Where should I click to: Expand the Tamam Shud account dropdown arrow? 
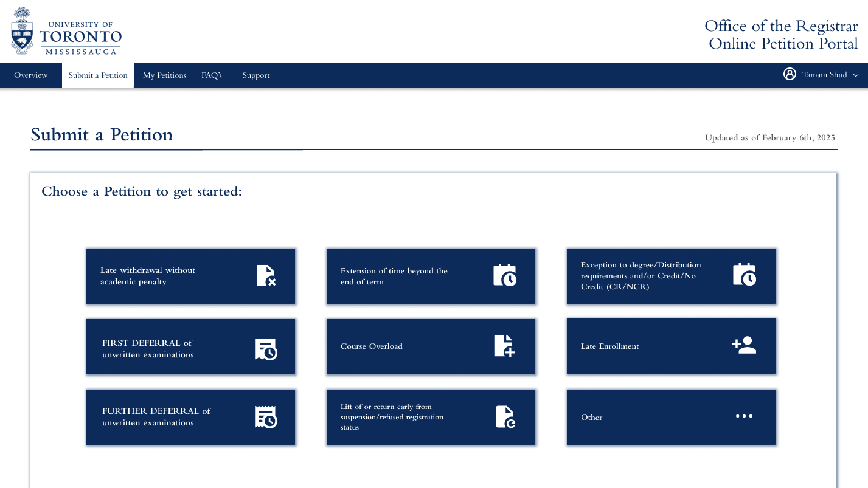tap(856, 75)
